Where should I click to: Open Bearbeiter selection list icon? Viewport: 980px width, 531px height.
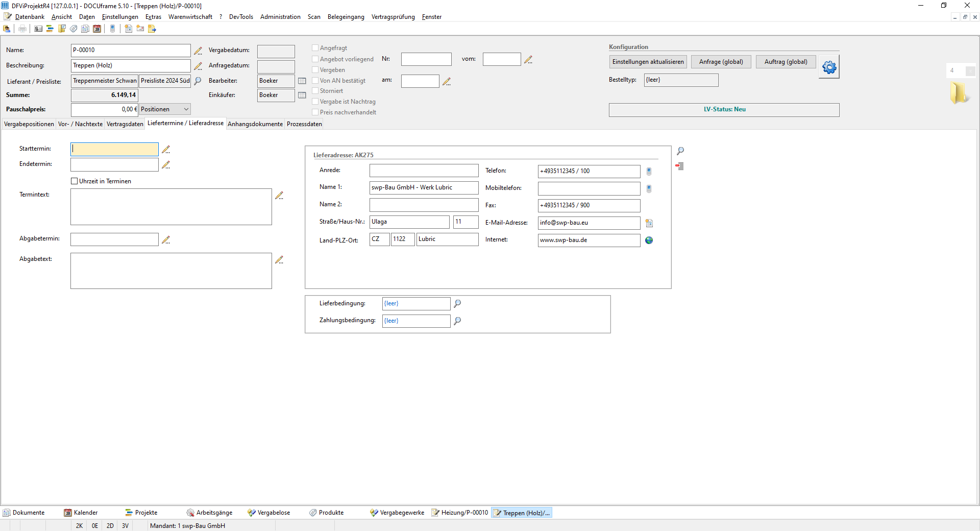tap(302, 81)
